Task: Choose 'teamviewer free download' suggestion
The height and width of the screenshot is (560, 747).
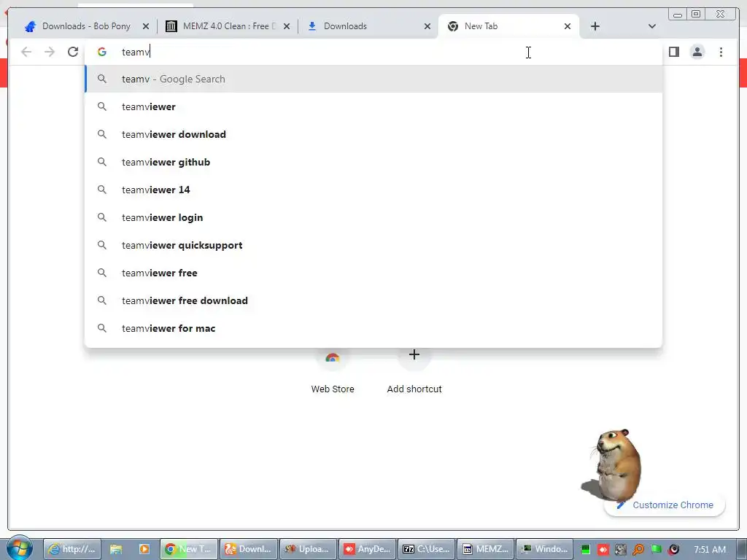Action: tap(373, 300)
